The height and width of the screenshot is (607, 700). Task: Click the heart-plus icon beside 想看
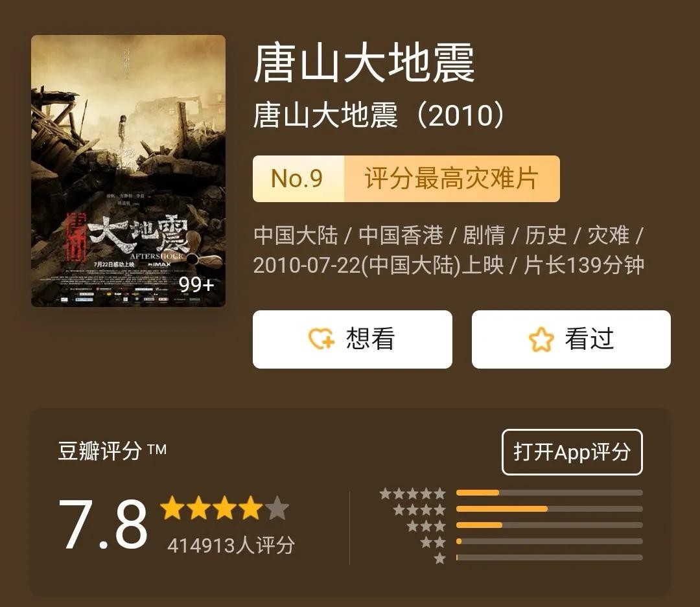pyautogui.click(x=321, y=339)
